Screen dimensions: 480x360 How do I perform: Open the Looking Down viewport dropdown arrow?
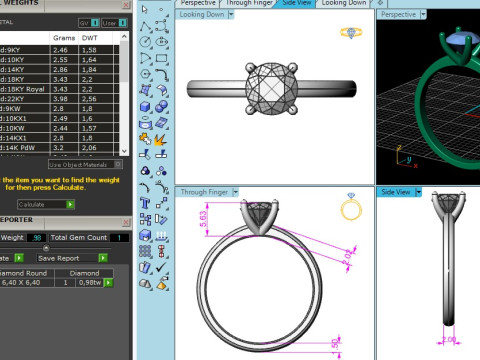[231, 14]
